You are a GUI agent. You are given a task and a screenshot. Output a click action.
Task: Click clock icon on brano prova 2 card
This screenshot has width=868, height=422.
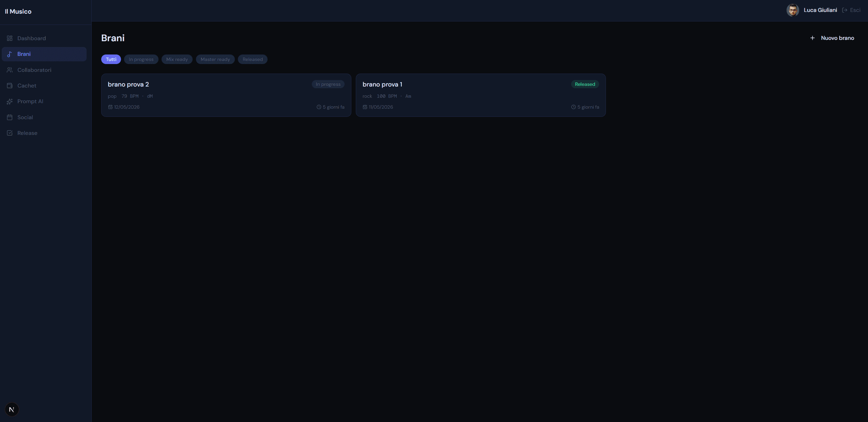pyautogui.click(x=319, y=107)
